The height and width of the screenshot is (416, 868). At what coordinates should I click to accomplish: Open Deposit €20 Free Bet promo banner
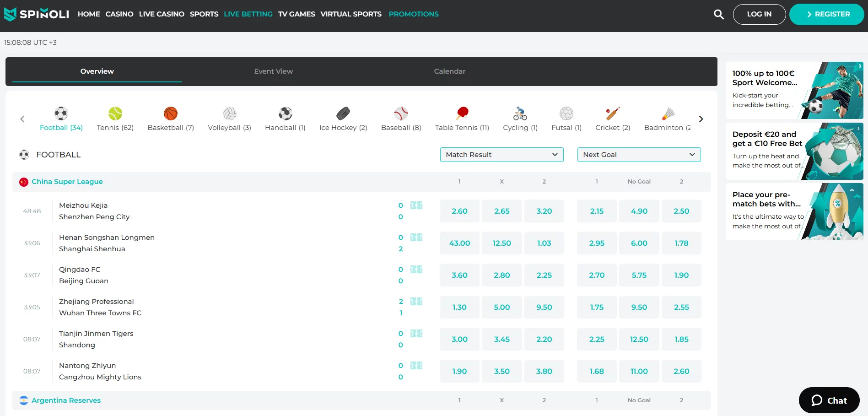(x=794, y=151)
